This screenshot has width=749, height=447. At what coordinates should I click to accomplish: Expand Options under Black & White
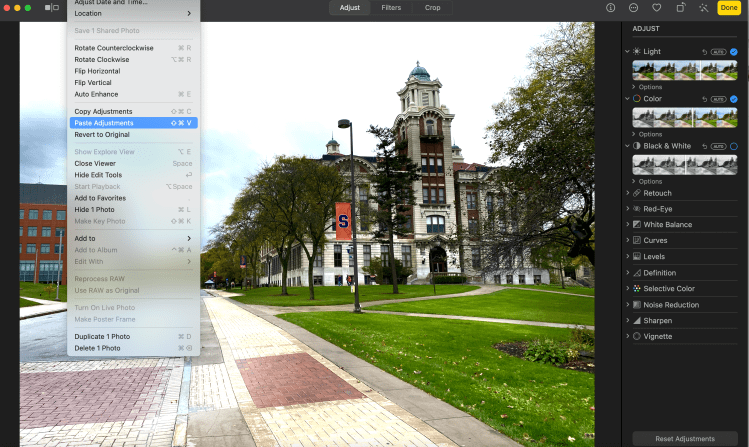[x=647, y=181]
